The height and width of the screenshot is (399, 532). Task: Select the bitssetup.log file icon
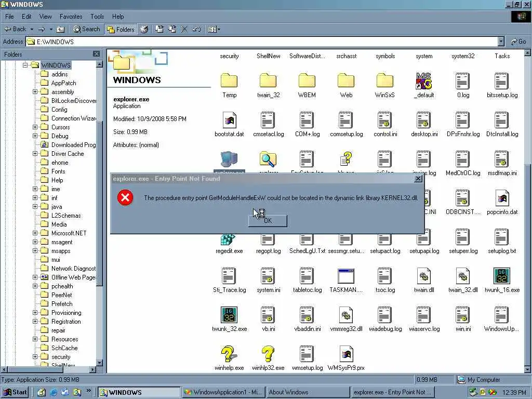502,82
